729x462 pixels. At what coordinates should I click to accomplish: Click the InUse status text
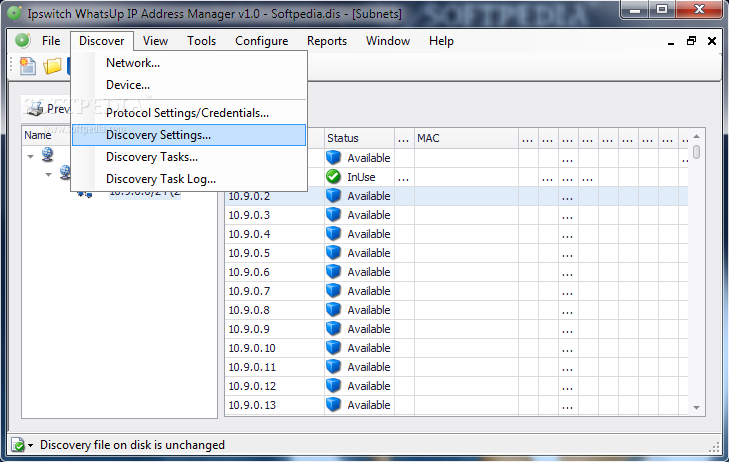coord(361,177)
